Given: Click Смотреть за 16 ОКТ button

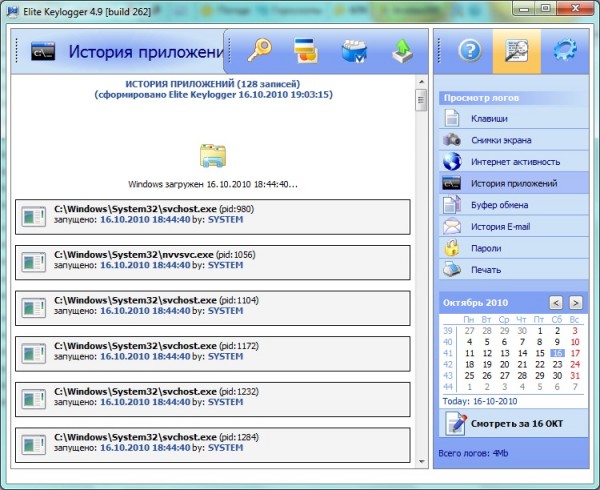Looking at the screenshot, I should tap(514, 423).
